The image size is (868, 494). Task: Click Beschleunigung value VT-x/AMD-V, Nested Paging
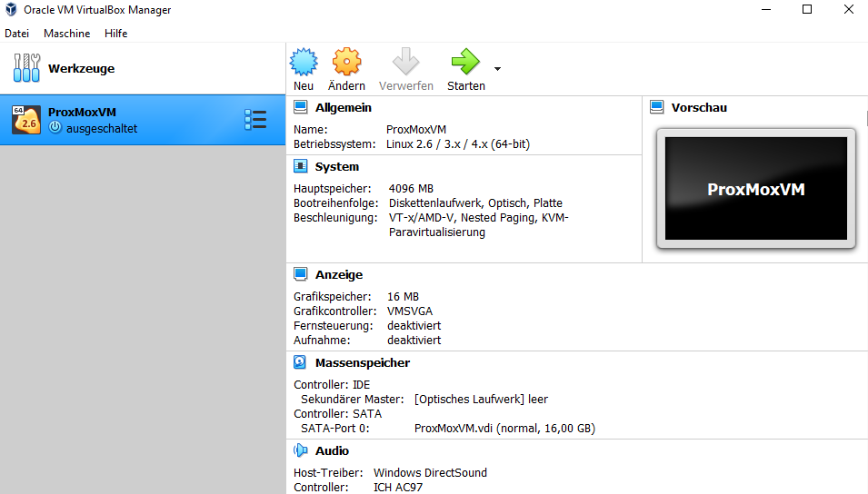pyautogui.click(x=478, y=224)
